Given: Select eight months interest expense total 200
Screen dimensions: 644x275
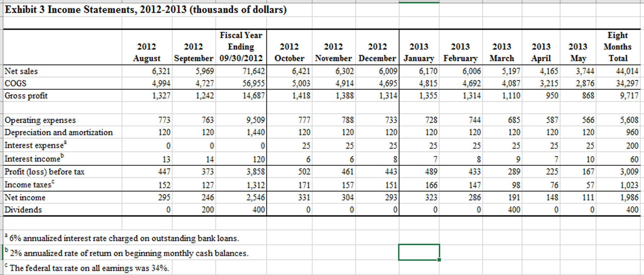Looking at the screenshot, I should click(x=633, y=146).
